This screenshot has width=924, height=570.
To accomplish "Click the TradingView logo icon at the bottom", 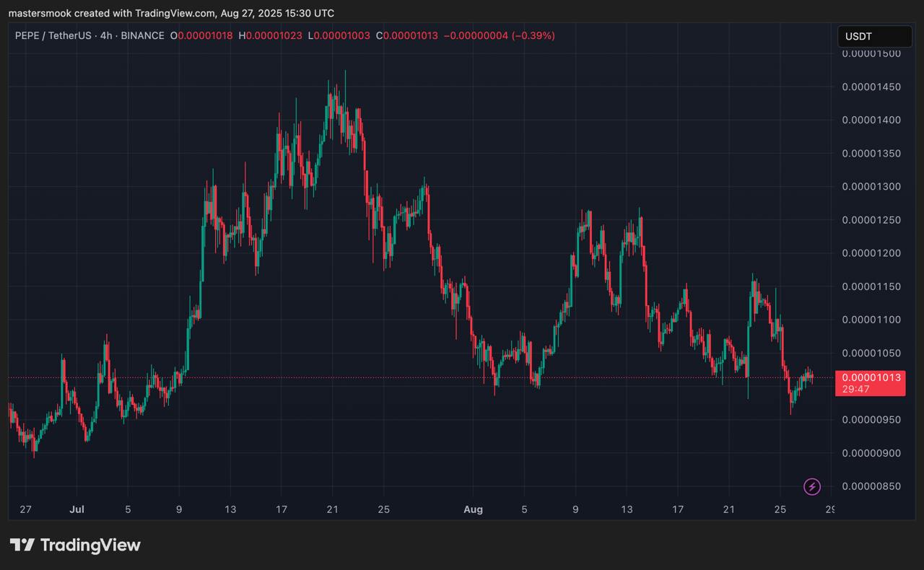I will (22, 545).
